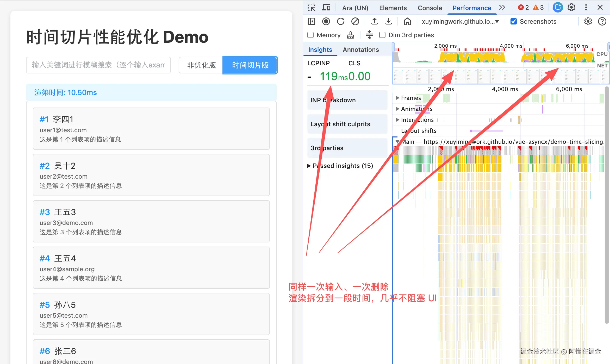Screen dimensions: 610x364
Task: Click the collect garbage broom icon
Action: (351, 35)
